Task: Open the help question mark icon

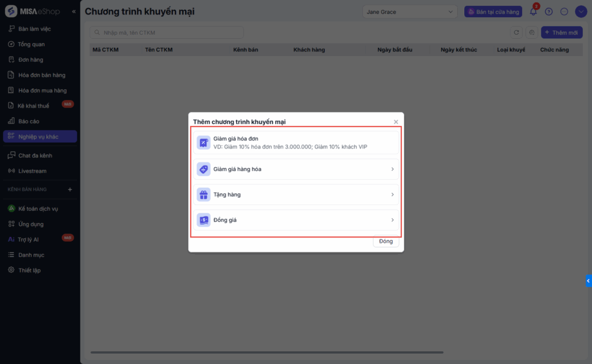Action: [x=549, y=12]
